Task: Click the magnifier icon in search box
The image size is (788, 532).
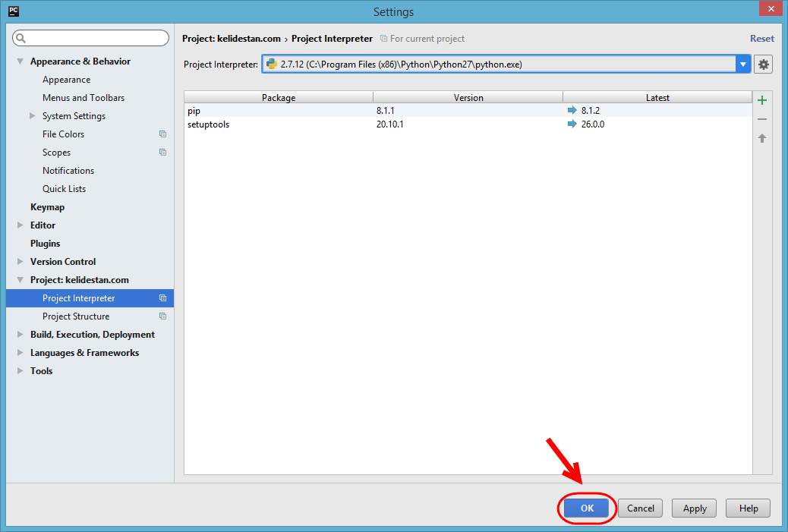Action: 21,38
